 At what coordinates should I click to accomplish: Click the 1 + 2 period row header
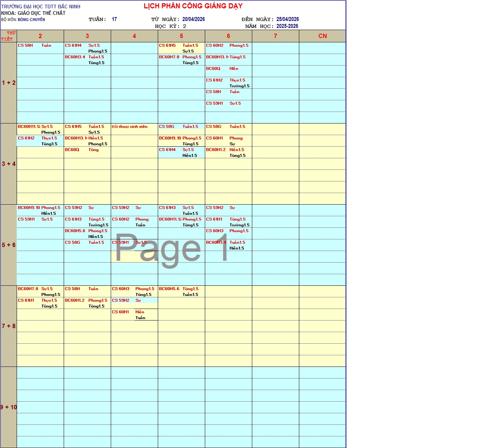9,83
